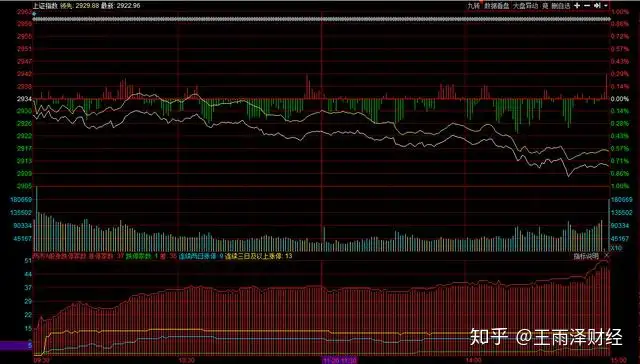The height and width of the screenshot is (364, 640).
Task: Click the 14:00 time axis label
Action: 473,360
